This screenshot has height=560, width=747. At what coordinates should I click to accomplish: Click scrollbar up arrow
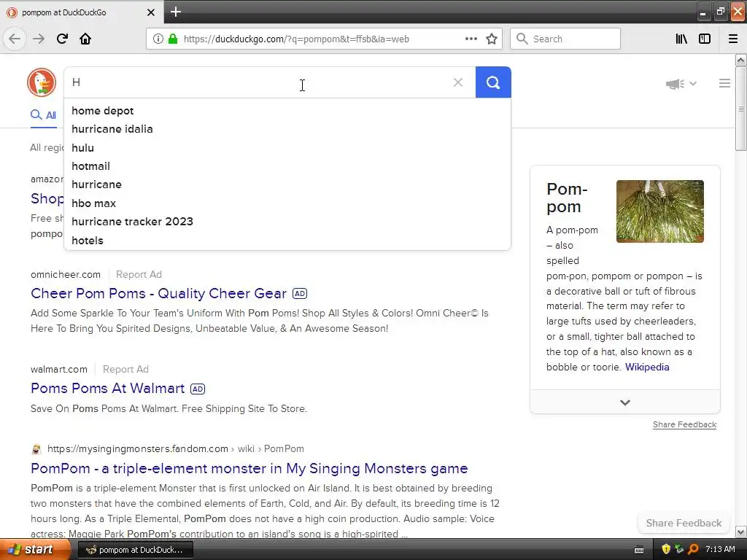click(x=740, y=60)
